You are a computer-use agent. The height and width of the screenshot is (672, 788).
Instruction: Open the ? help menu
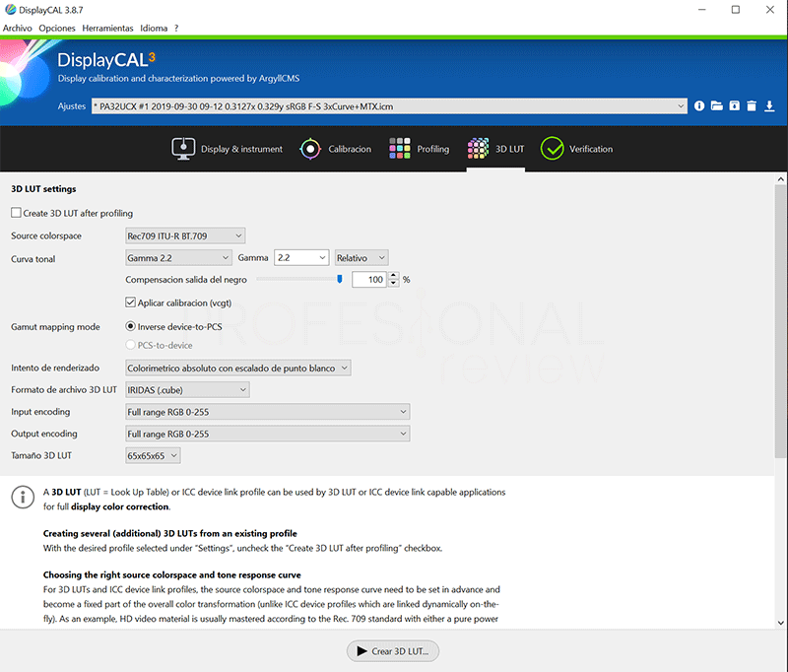pos(176,29)
